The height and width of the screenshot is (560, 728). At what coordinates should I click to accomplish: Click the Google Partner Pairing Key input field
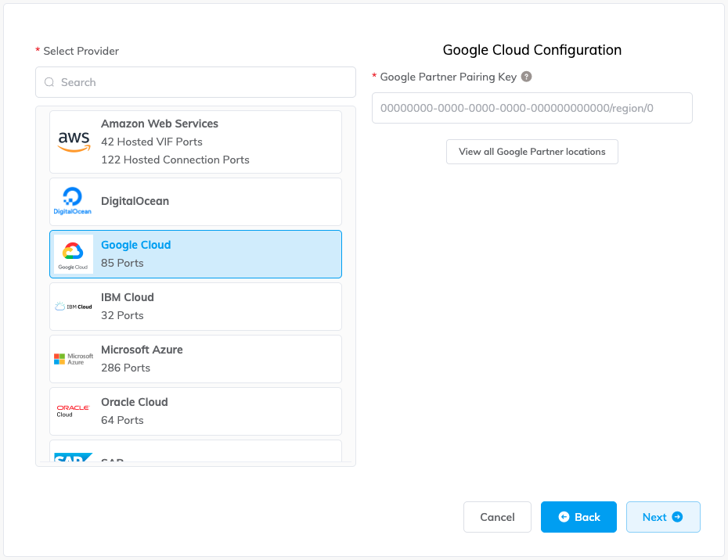[532, 108]
